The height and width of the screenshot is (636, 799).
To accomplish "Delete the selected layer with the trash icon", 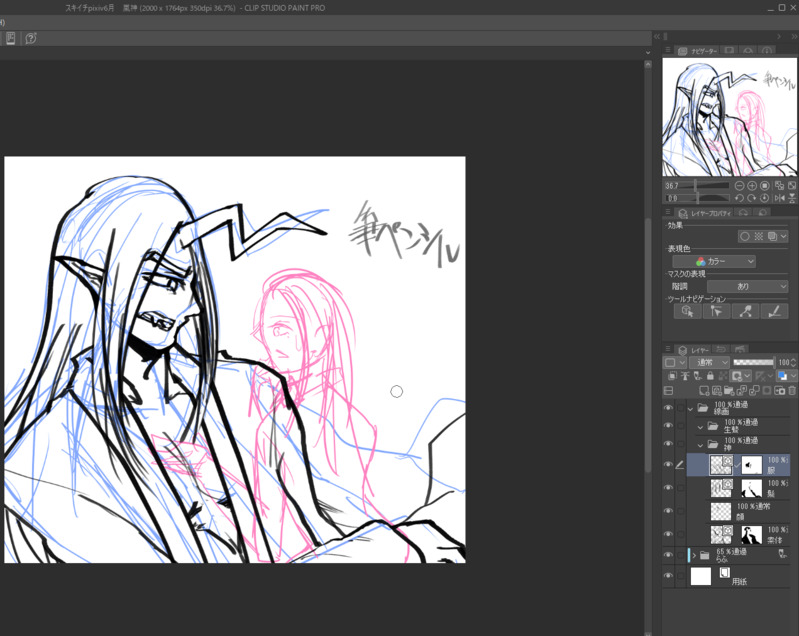I will coord(792,391).
